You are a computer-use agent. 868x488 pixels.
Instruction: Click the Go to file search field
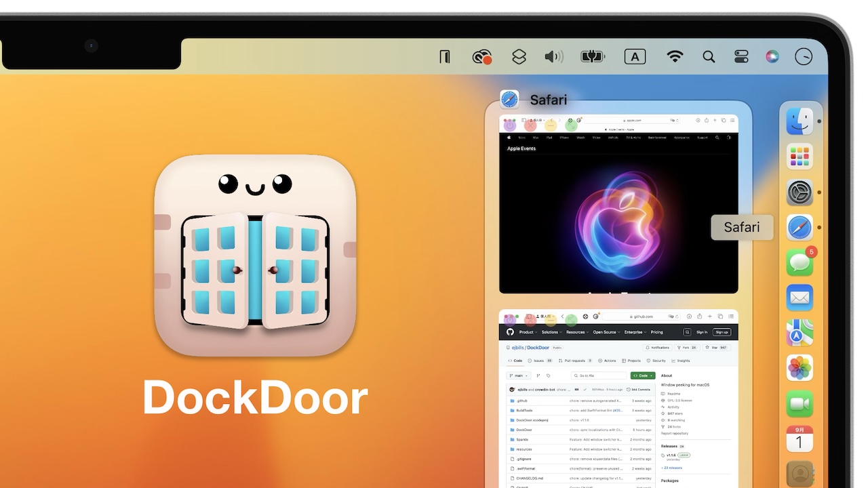point(599,375)
